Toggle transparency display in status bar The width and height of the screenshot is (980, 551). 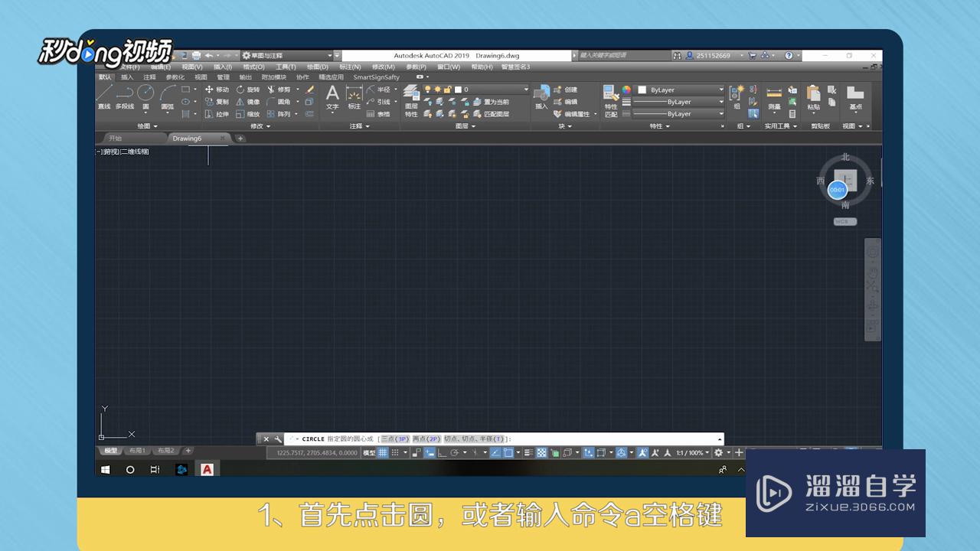(x=541, y=453)
